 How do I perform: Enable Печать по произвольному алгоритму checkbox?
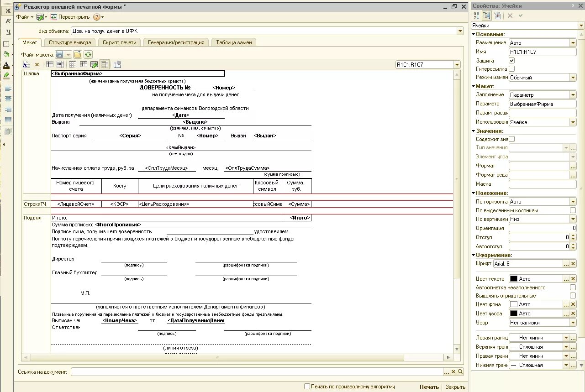[307, 387]
